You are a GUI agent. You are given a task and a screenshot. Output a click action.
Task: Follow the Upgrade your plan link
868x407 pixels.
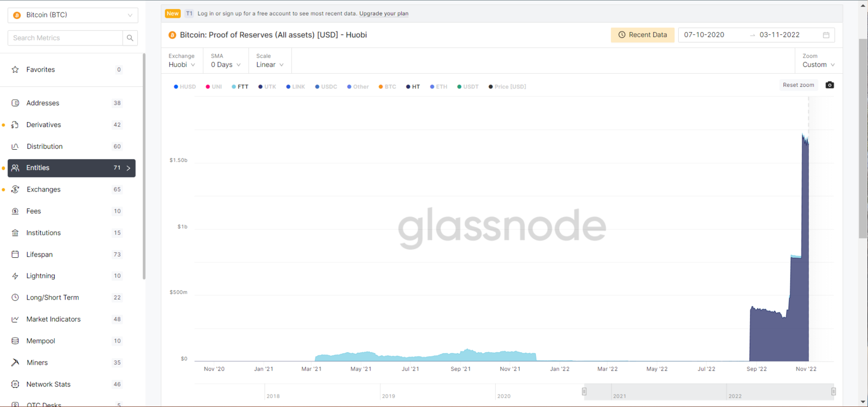pyautogui.click(x=384, y=14)
